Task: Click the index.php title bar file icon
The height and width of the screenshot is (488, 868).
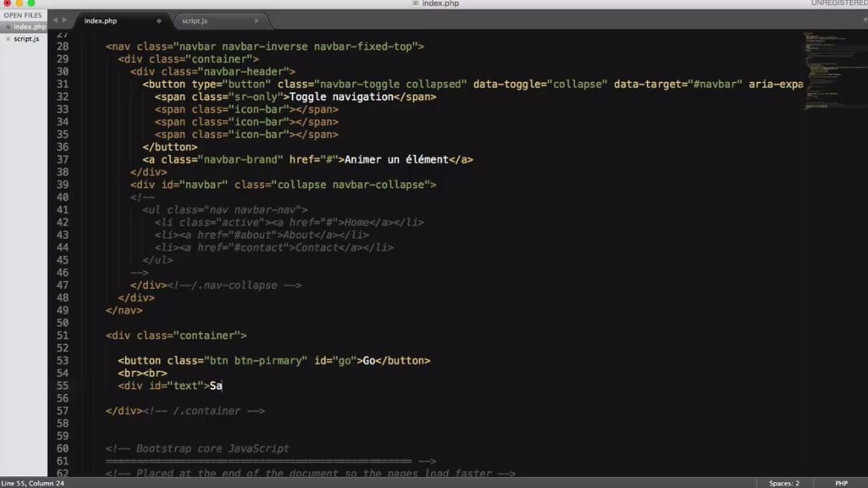Action: [415, 4]
